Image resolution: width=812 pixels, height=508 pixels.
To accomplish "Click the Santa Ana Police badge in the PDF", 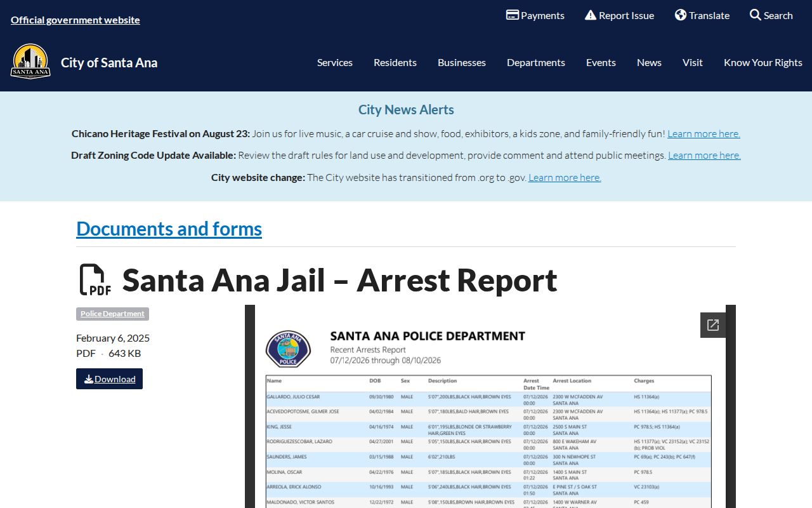I will pyautogui.click(x=288, y=349).
